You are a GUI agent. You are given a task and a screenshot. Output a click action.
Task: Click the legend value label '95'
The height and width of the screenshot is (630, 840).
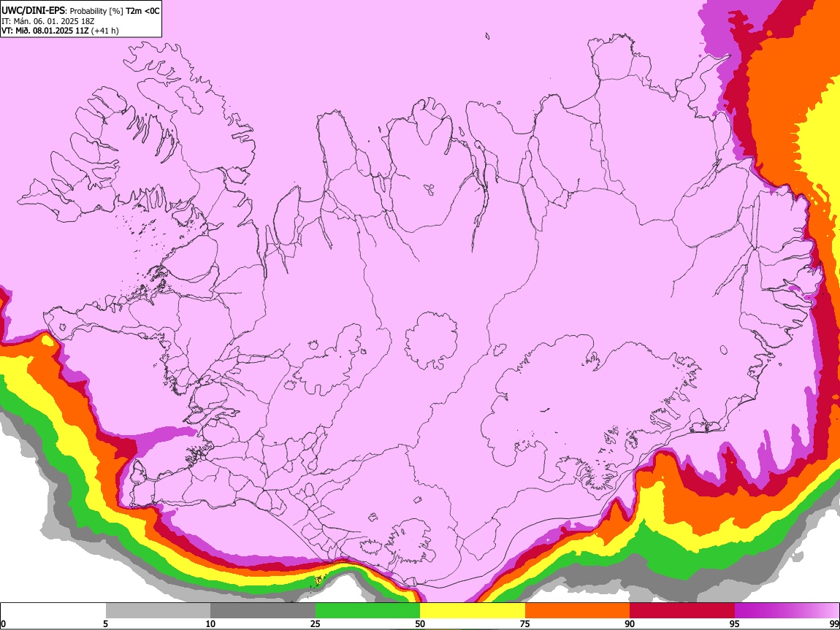(x=735, y=623)
